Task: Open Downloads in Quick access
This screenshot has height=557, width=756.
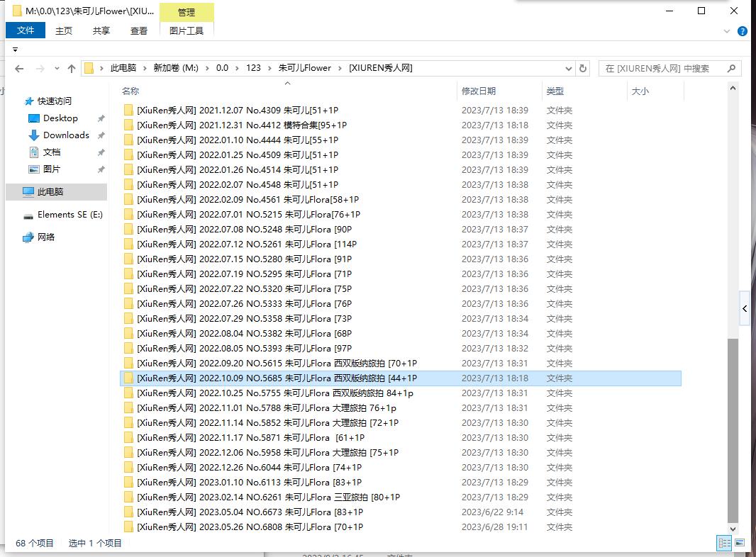Action: point(66,135)
